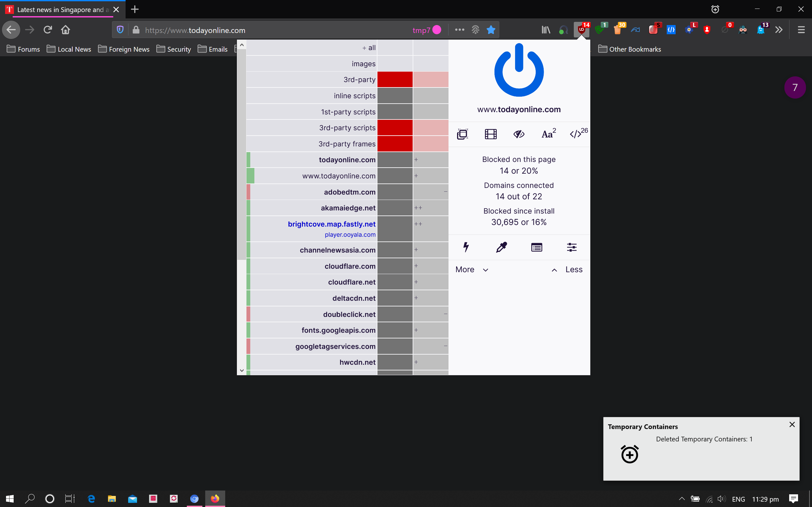812x507 pixels.
Task: Open the Foreign News bookmarks folder
Action: point(124,49)
